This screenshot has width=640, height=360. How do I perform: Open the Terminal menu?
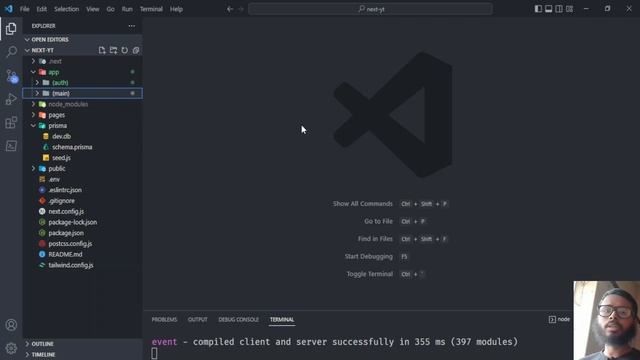pos(151,9)
